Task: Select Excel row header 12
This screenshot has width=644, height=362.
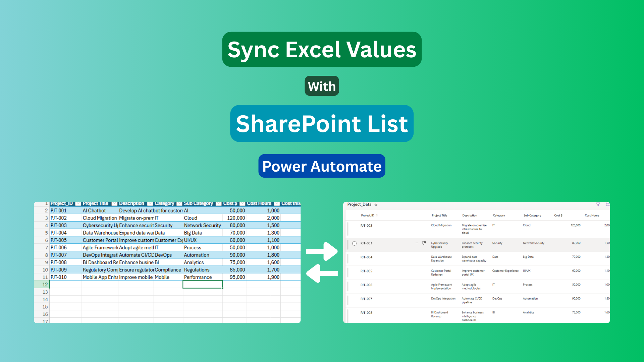Action: (x=42, y=285)
